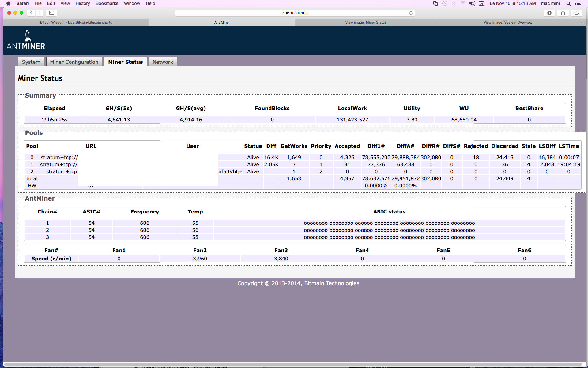588x368 pixels.
Task: Click the Copyright Bitmain Technologies footer text
Action: (298, 283)
